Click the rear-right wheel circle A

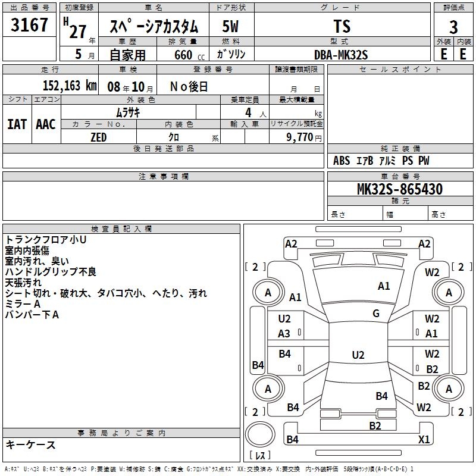point(449,389)
